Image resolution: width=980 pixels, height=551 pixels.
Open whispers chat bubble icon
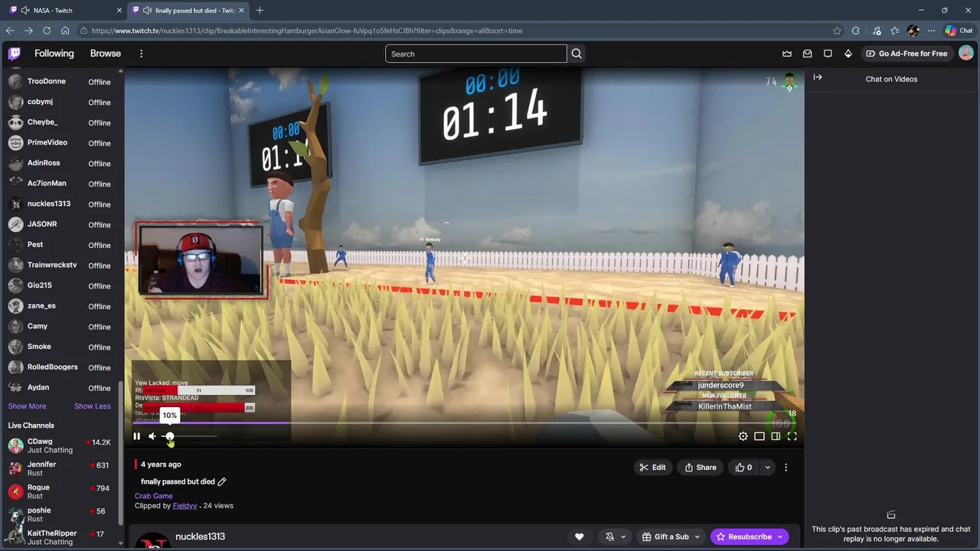pos(828,54)
